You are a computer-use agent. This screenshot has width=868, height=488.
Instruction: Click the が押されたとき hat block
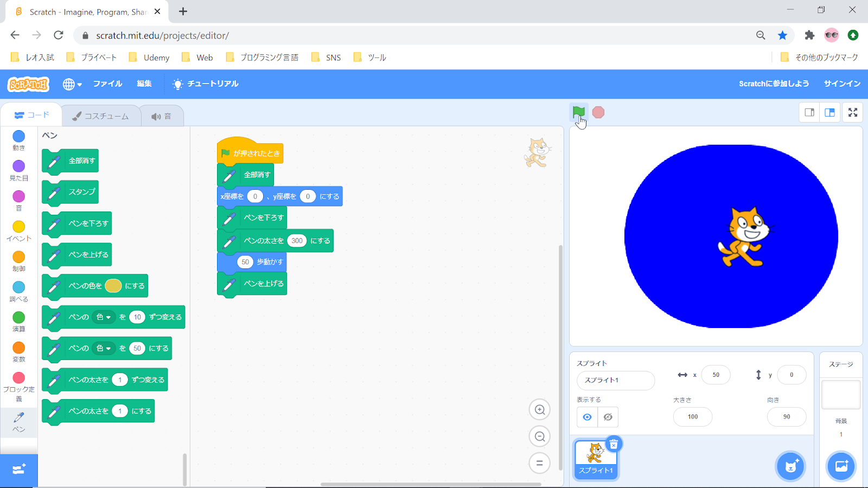pos(250,152)
